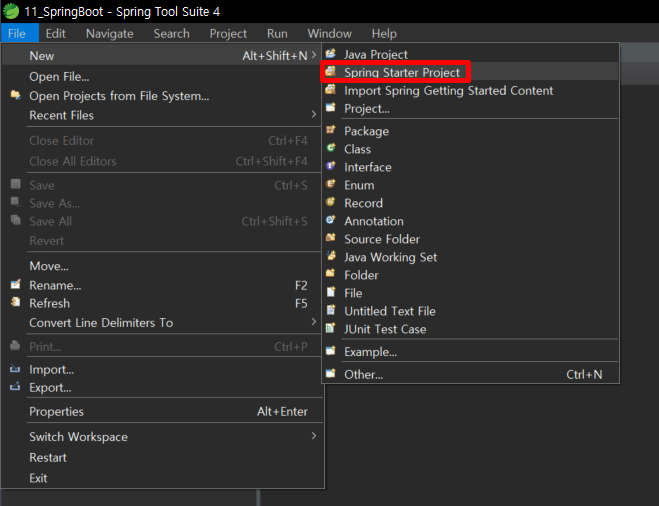The height and width of the screenshot is (506, 659).
Task: Select the Source Folder label
Action: point(382,239)
